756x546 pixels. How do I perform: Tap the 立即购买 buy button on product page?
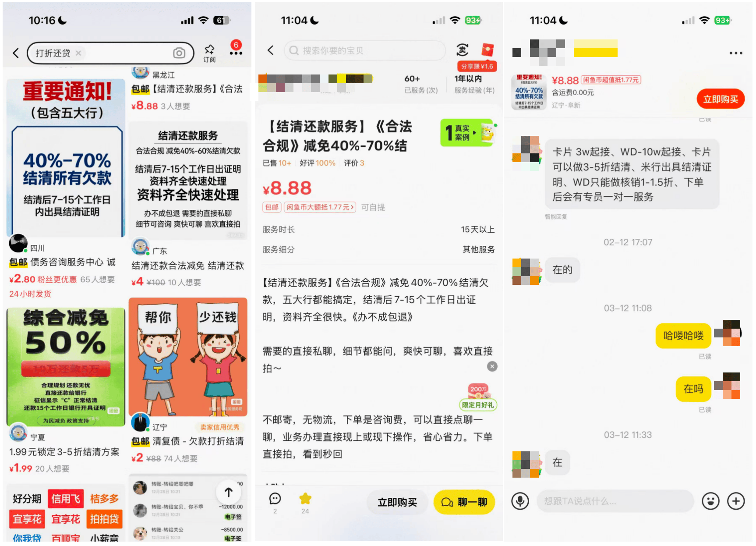397,502
